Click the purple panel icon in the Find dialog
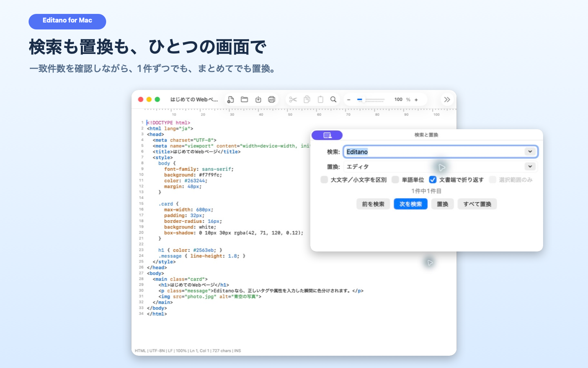 click(x=327, y=135)
